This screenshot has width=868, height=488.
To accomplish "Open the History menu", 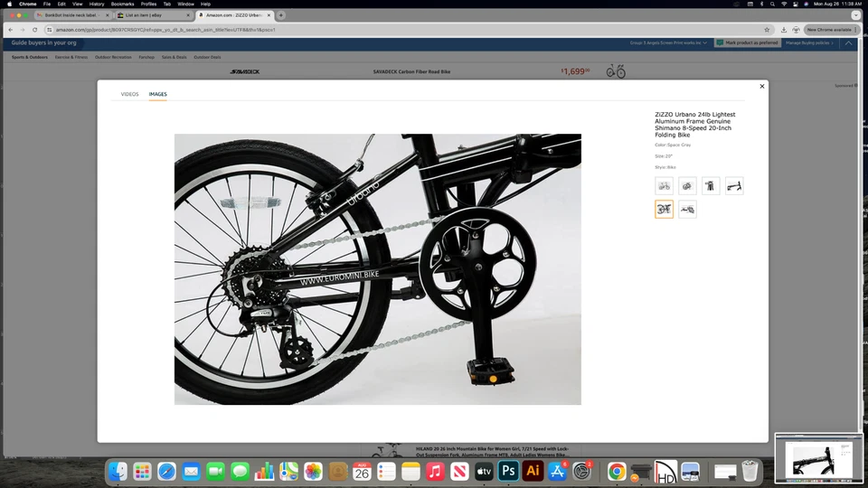I will tap(97, 4).
